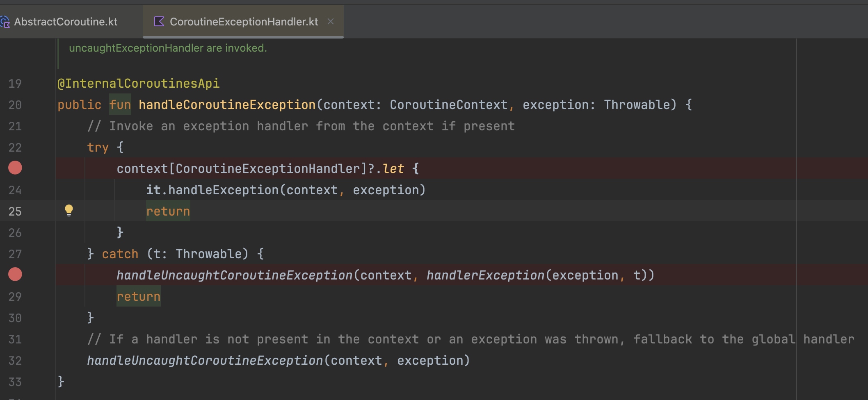
Task: Open intention actions from the lightbulb menu
Action: coord(69,210)
